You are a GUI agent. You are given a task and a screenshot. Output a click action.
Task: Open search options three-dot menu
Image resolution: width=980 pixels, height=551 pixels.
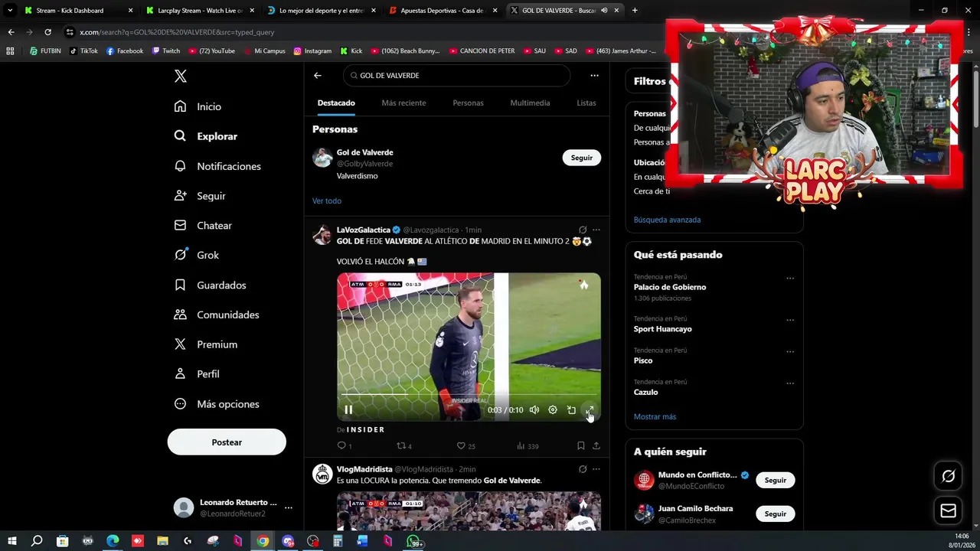coord(594,76)
